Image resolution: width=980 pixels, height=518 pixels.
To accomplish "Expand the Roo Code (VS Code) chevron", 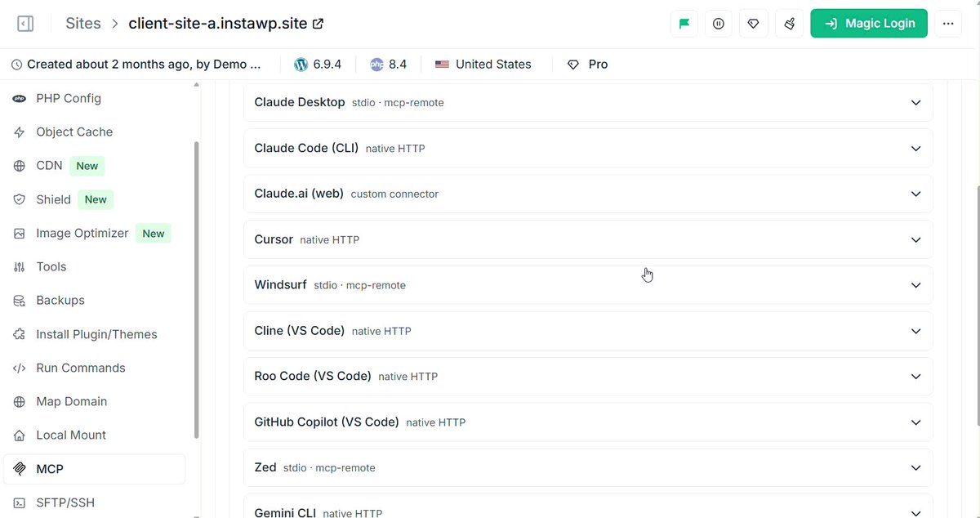I will click(915, 377).
